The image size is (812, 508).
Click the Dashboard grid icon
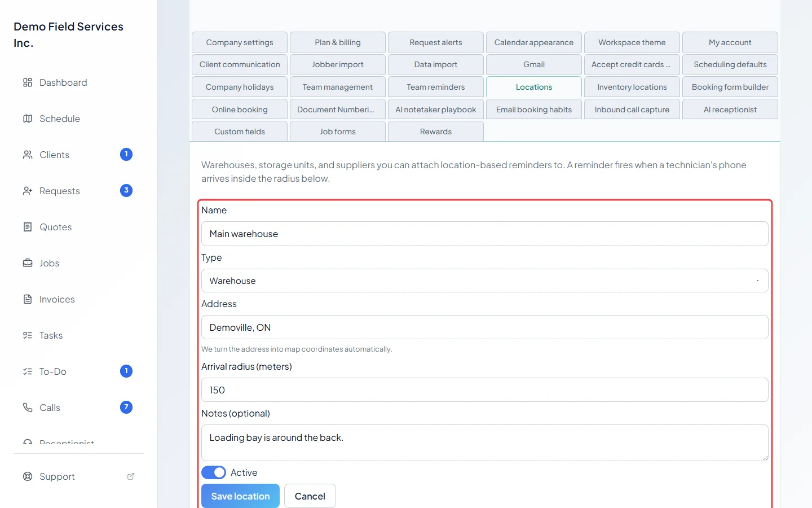coord(28,82)
